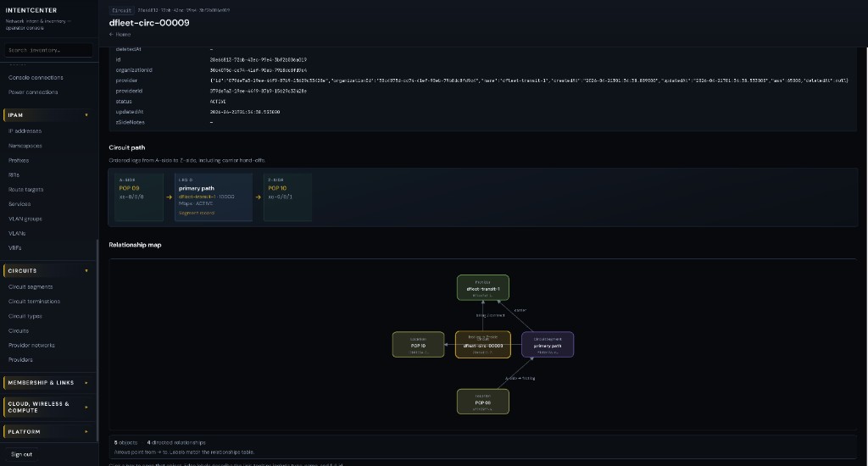
Task: Open Power connections in sidebar
Action: click(33, 92)
